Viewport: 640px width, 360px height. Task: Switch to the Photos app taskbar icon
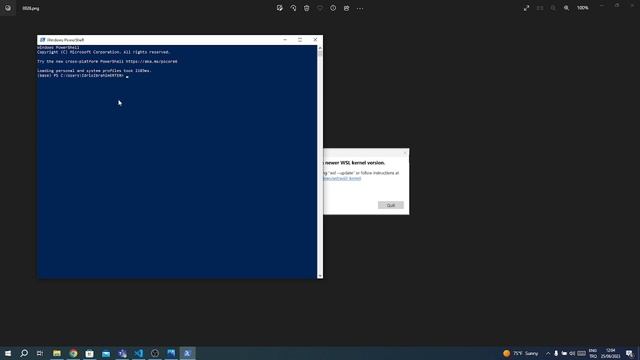[x=171, y=353]
